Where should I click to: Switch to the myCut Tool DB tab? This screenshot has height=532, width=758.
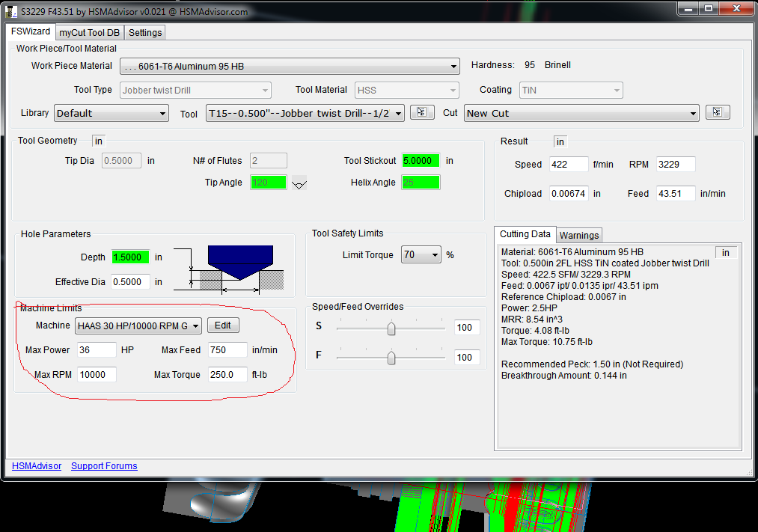90,33
